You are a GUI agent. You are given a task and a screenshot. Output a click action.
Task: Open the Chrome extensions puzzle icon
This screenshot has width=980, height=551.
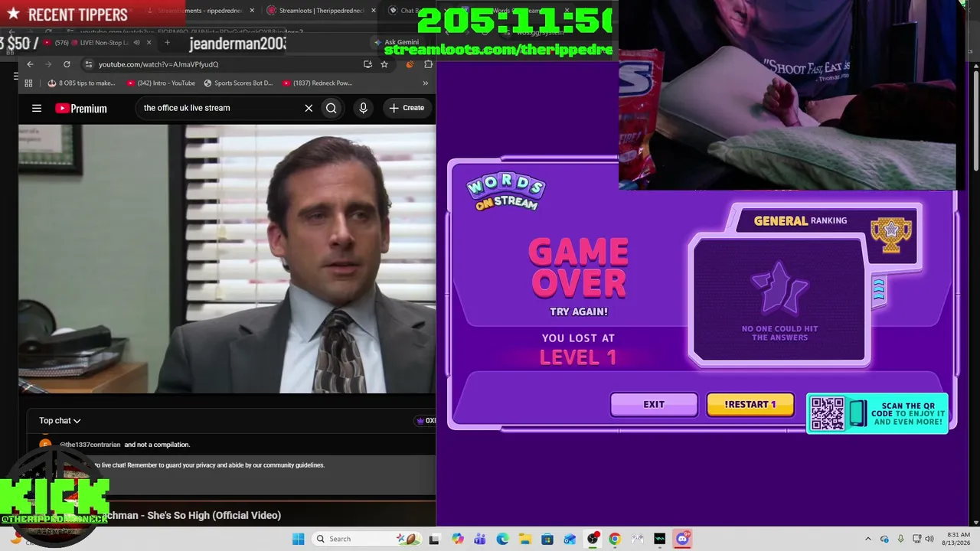pos(428,64)
